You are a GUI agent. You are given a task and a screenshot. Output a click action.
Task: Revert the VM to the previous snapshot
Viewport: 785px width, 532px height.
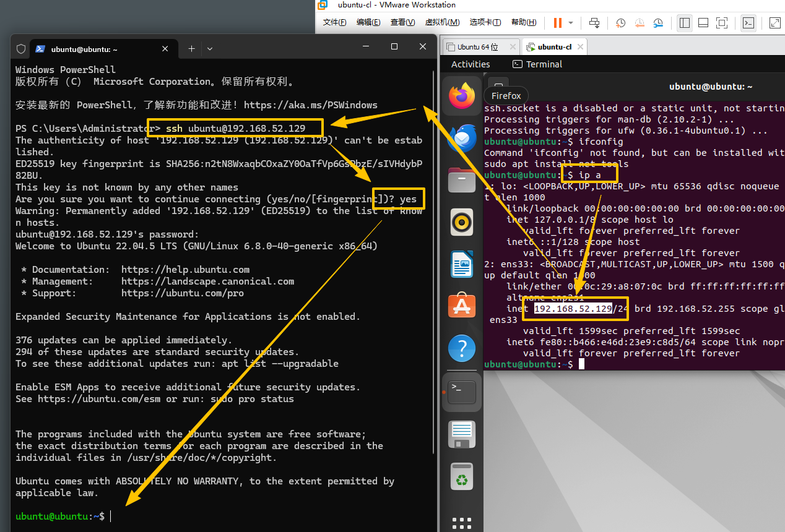click(x=640, y=23)
